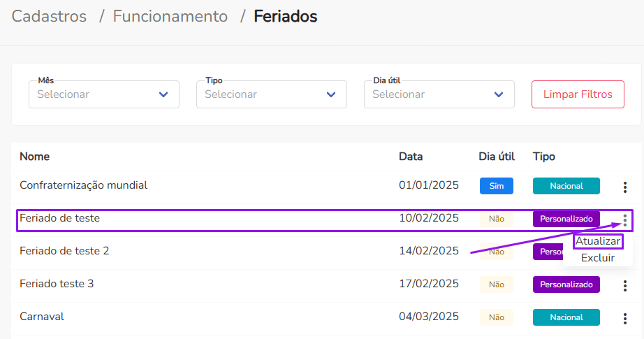Select the Feriado de teste 2 row name
Screen dimensions: 644x339
pos(64,251)
